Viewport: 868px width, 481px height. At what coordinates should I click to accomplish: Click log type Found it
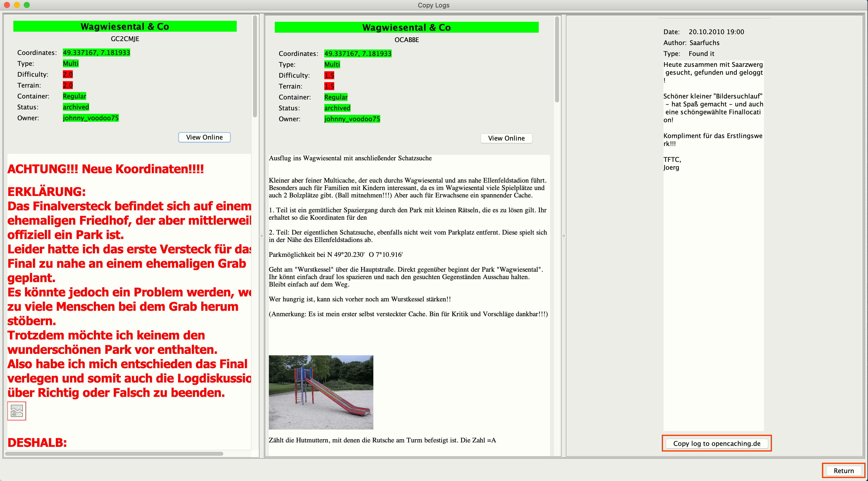[x=701, y=53]
